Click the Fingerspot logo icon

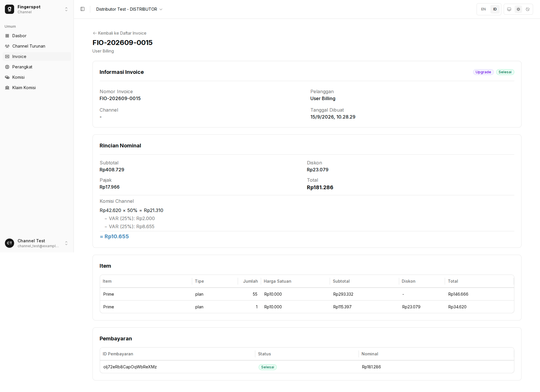(x=10, y=9)
